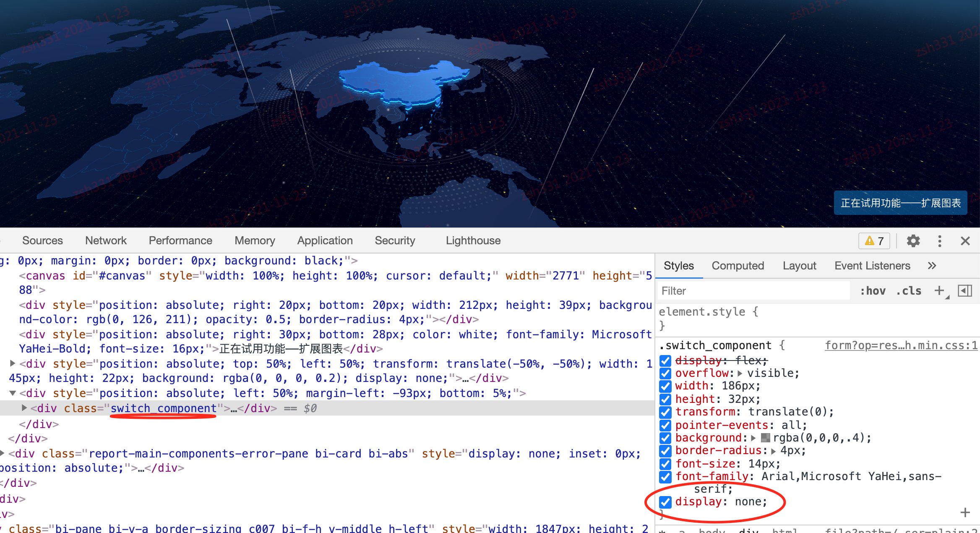Open the form?op=res…h.min.css:1 source link
This screenshot has width=980, height=533.
tap(901, 345)
